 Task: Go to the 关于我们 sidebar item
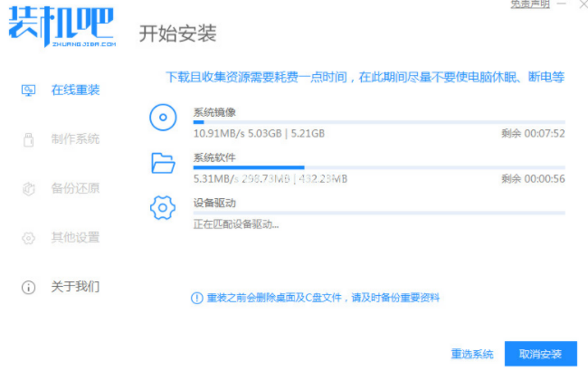(x=75, y=287)
